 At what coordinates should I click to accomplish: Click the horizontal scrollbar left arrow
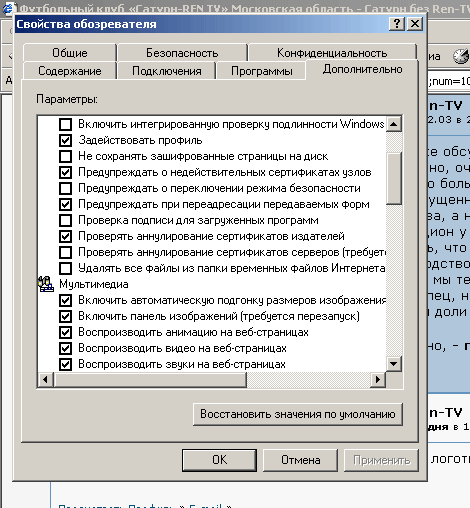45,379
